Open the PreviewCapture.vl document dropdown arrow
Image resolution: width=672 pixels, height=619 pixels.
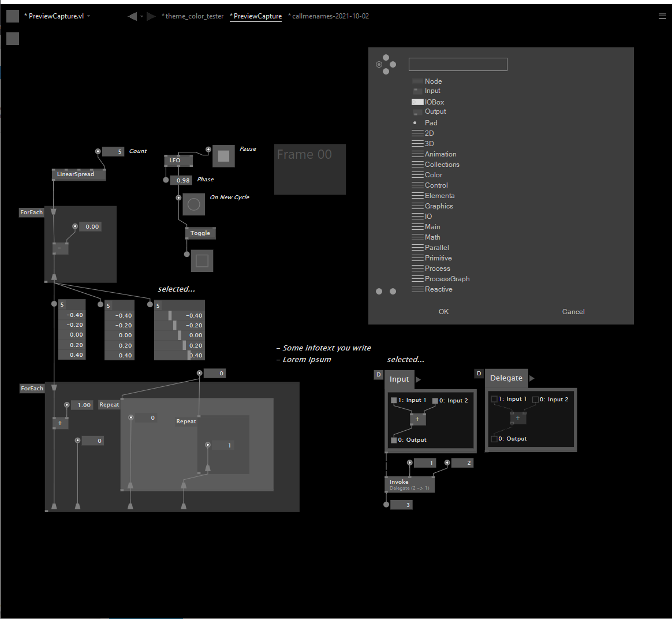coord(89,16)
